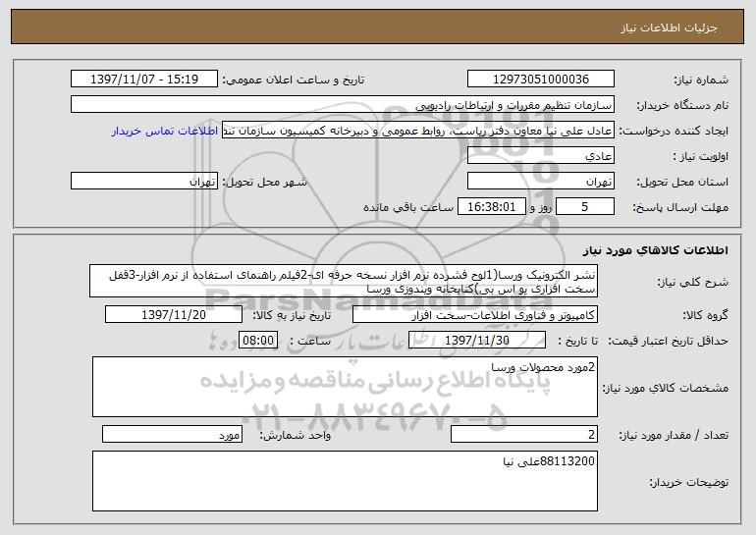The width and height of the screenshot is (756, 535).
Task: Select the گروه کالا field
Action: click(475, 315)
